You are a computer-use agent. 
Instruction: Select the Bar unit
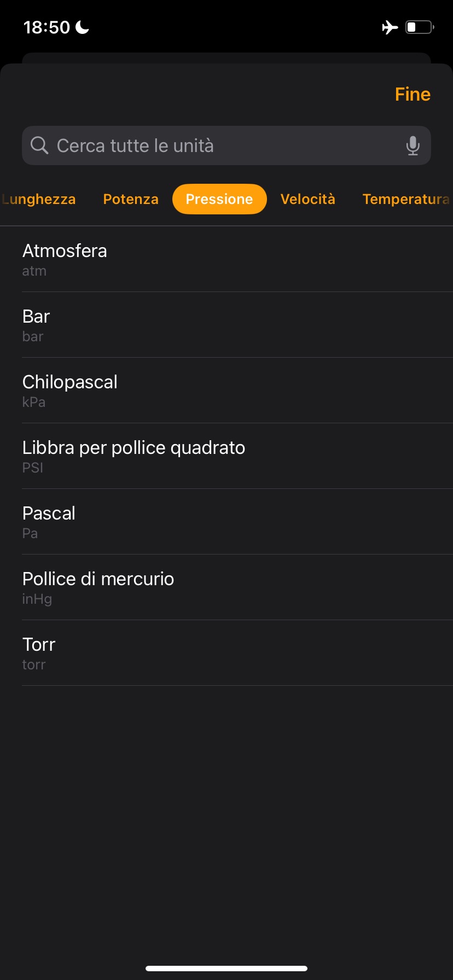pos(226,325)
